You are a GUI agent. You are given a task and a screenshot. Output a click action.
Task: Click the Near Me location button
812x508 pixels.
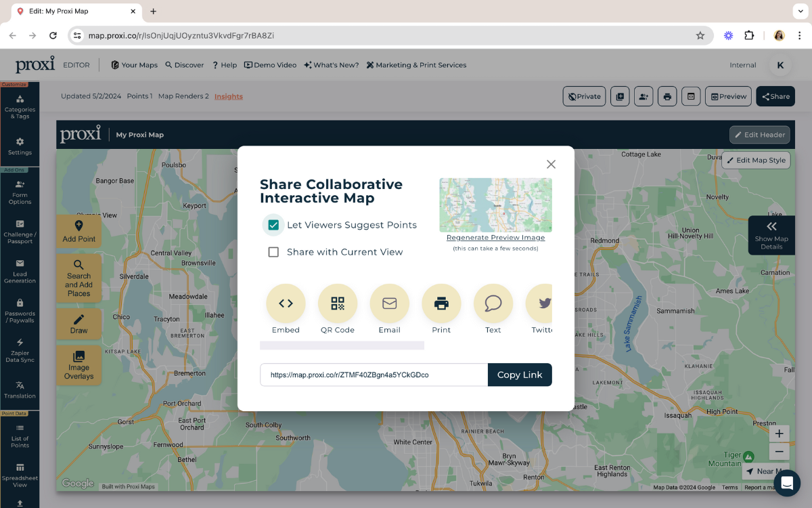[765, 471]
